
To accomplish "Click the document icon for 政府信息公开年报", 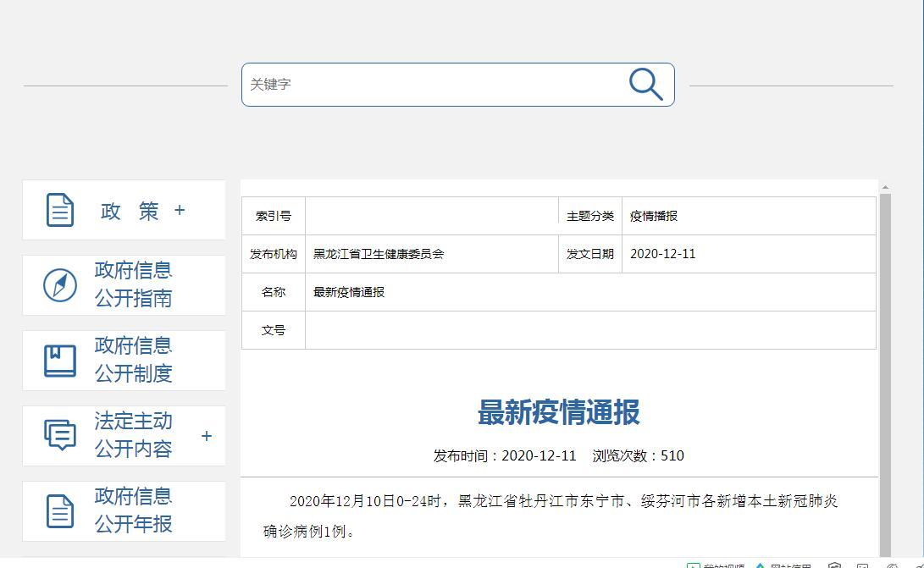I will coord(60,510).
